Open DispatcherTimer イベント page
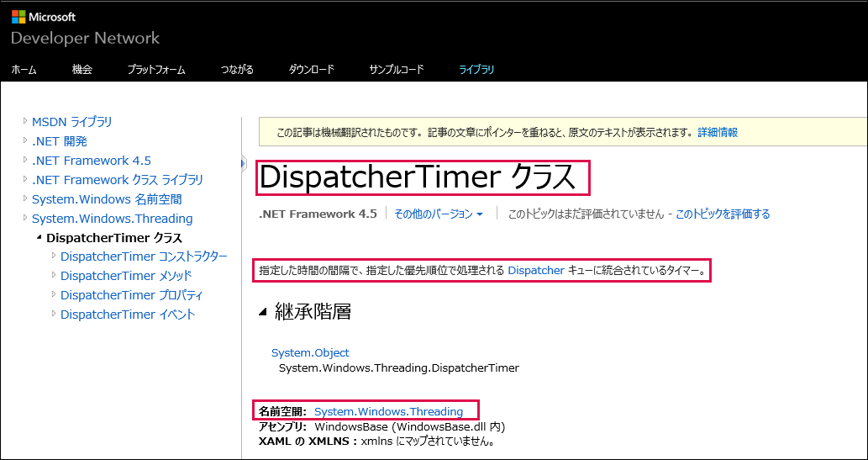 pos(128,315)
